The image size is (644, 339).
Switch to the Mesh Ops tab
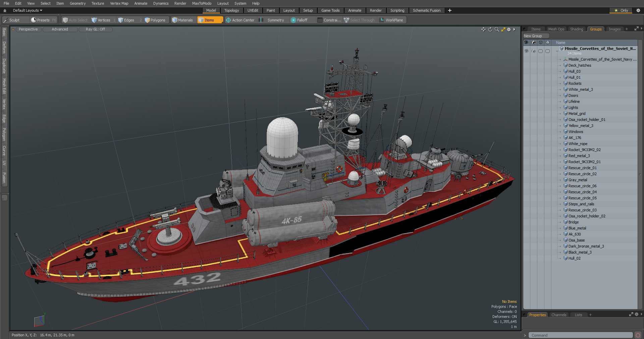(x=556, y=29)
